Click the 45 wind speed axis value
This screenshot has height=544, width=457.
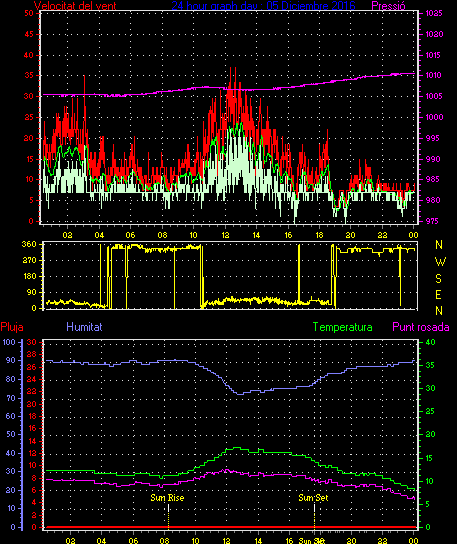point(29,34)
